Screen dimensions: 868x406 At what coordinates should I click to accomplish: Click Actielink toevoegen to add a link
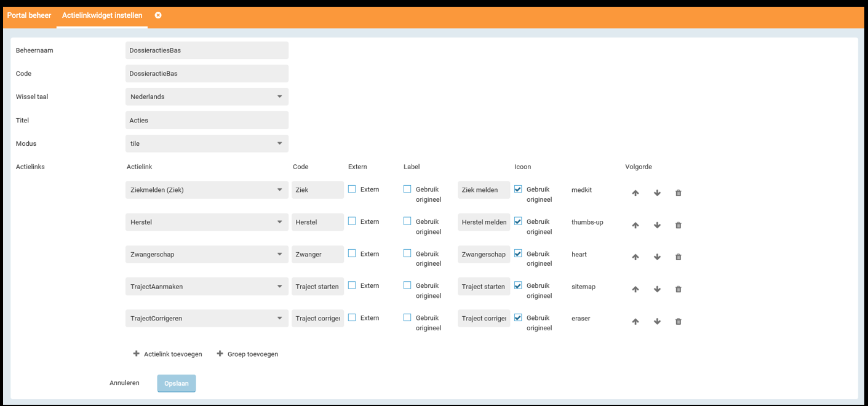pyautogui.click(x=167, y=354)
